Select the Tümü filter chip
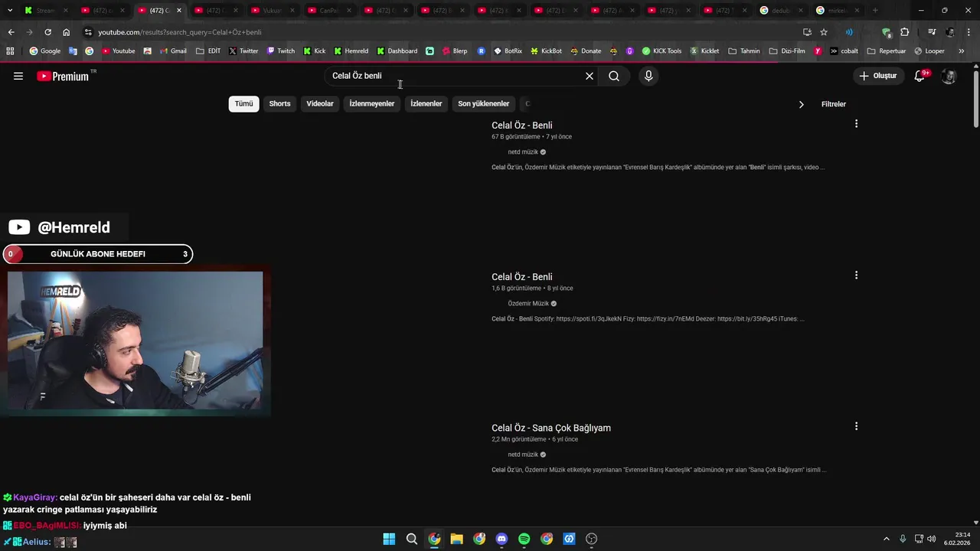The height and width of the screenshot is (551, 980). coord(243,104)
